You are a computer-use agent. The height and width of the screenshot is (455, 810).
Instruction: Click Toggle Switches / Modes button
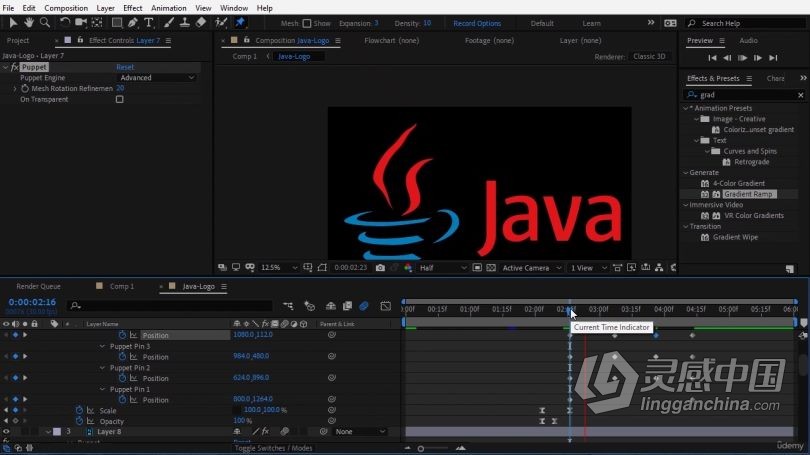click(x=273, y=448)
